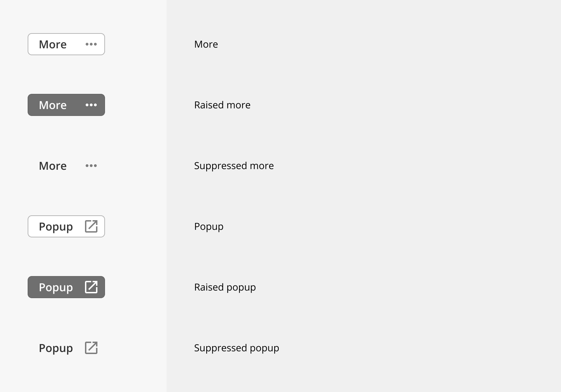Select the "Suppressed popup" description label

click(x=237, y=348)
